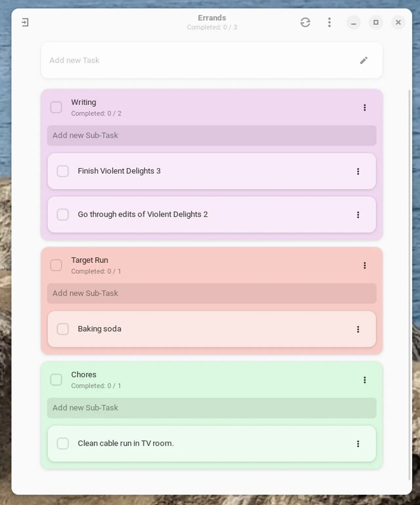Focus Add new Sub-Task field under Chores

[212, 408]
